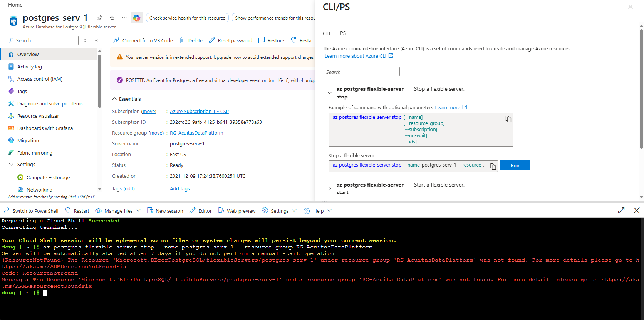Screen dimensions: 644x320
Task: Open RG-AcuitasDataPlatform resource group link
Action: point(196,133)
